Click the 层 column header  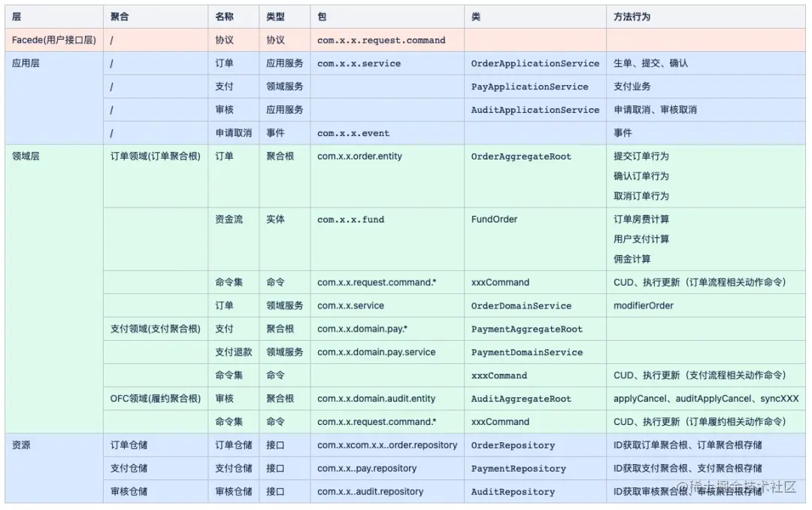(54, 17)
